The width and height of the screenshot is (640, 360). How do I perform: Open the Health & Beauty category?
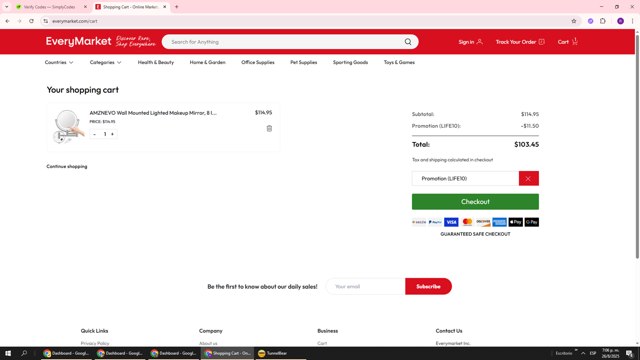click(x=156, y=62)
